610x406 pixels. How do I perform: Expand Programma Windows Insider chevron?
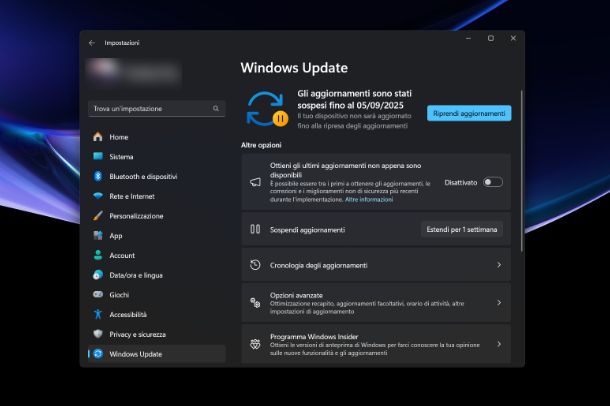pyautogui.click(x=499, y=343)
